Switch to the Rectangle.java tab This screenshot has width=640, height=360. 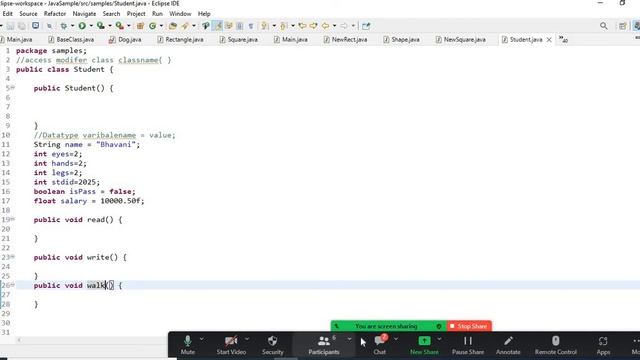181,39
